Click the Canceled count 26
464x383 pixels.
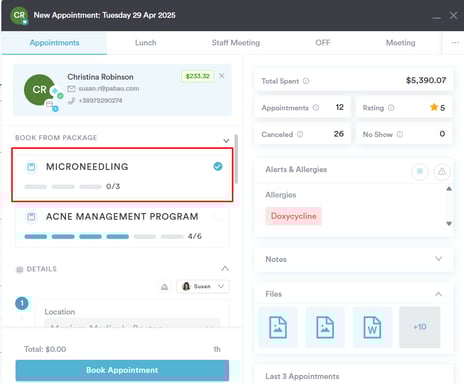point(339,134)
